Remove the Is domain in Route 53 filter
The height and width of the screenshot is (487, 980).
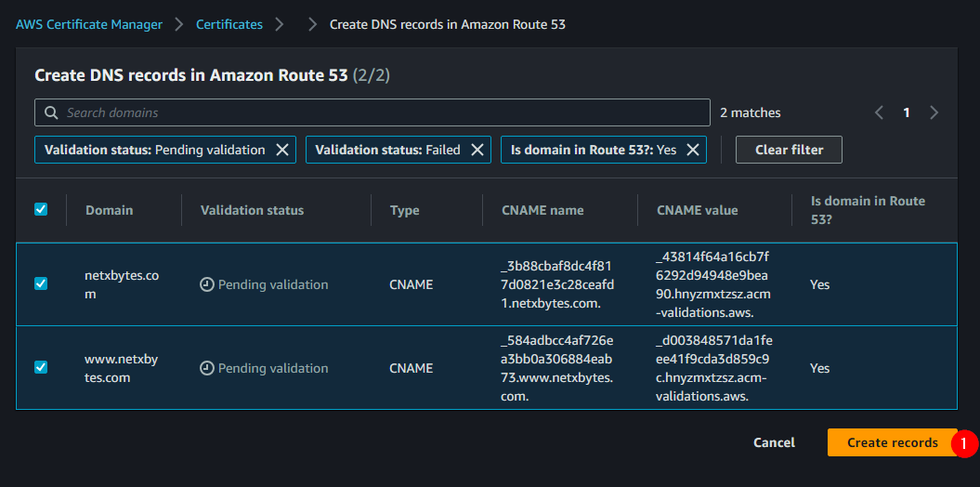coord(693,150)
